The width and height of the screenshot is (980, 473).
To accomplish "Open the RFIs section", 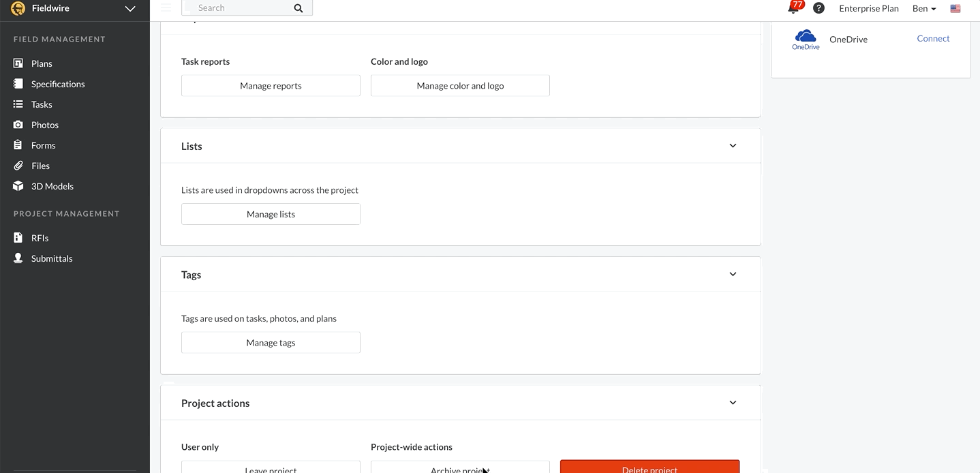I will click(39, 237).
